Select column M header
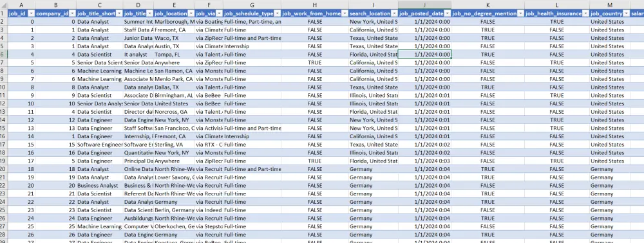The height and width of the screenshot is (243, 644). (x=610, y=4)
